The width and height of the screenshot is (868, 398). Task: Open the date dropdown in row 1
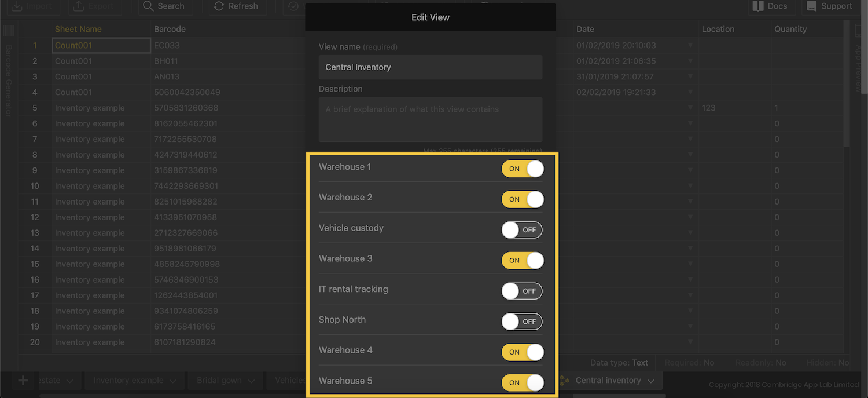coord(690,45)
